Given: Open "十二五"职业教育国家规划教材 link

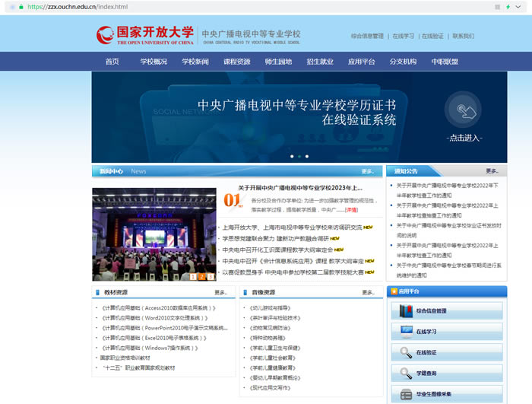Looking at the screenshot, I should tap(138, 367).
